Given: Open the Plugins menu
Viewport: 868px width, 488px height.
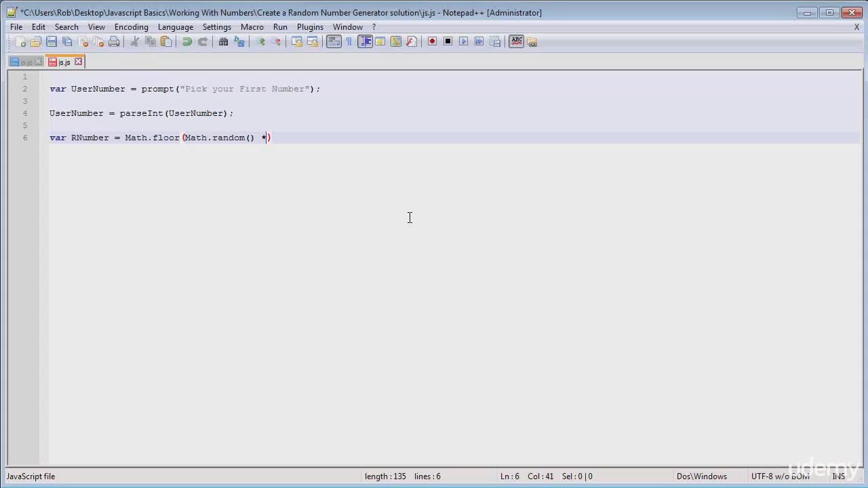Looking at the screenshot, I should coord(310,27).
